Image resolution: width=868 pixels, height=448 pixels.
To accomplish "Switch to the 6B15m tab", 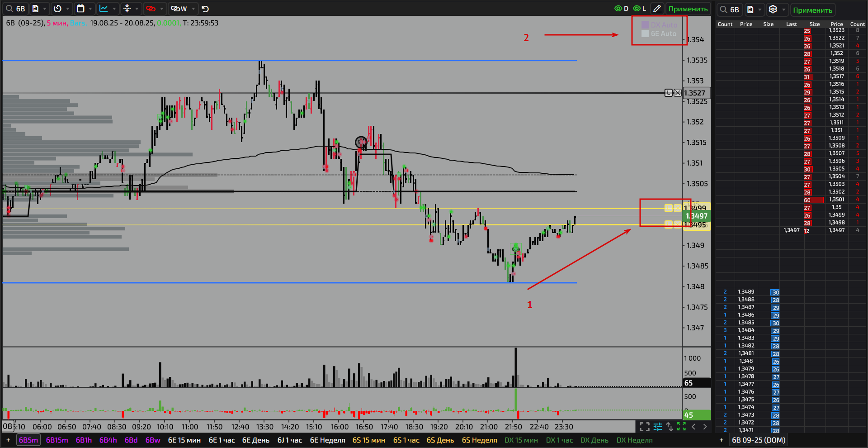I will click(57, 440).
